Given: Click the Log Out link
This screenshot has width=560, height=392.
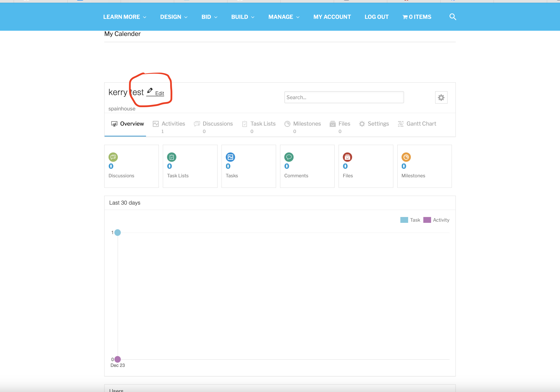Looking at the screenshot, I should click(376, 17).
